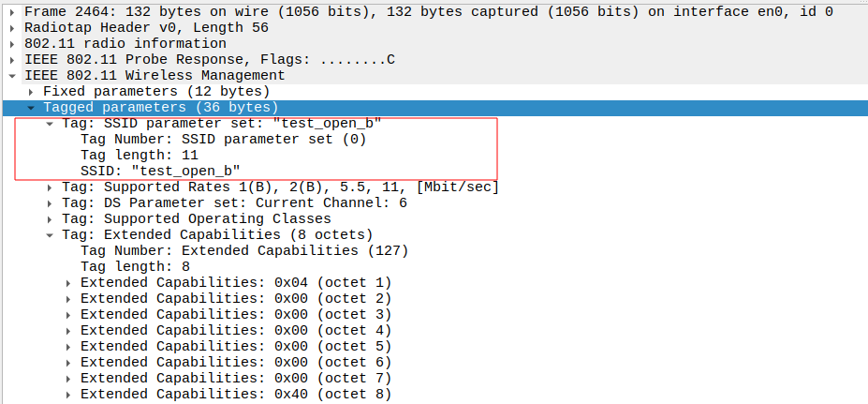Select Extended Capabilities 0x00 (octet 5)

[235, 347]
